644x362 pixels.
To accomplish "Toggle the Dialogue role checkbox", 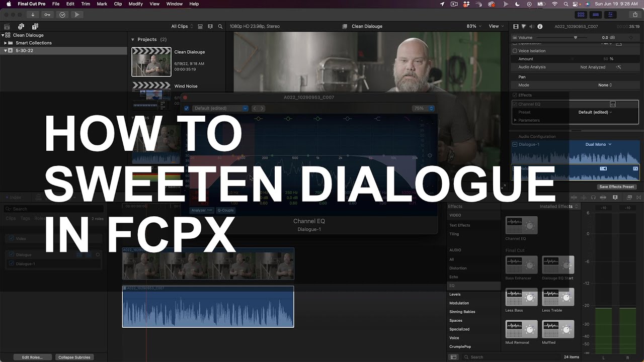I will tap(12, 254).
